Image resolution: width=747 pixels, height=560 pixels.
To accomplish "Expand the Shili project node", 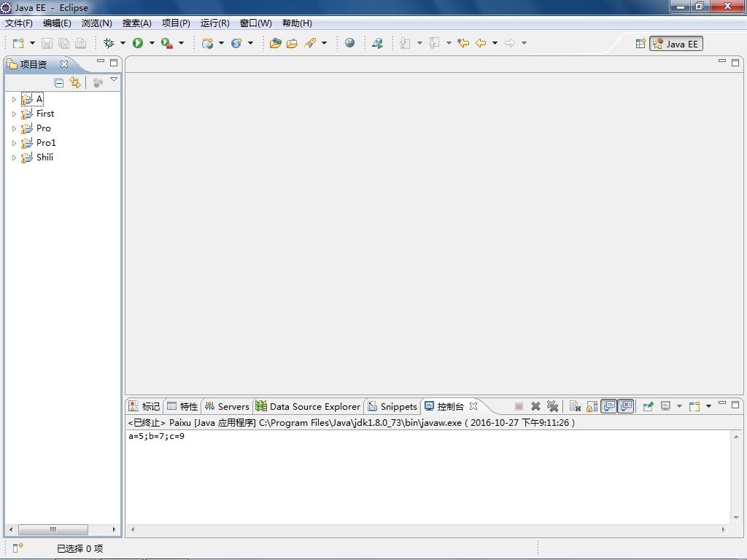I will pyautogui.click(x=14, y=157).
